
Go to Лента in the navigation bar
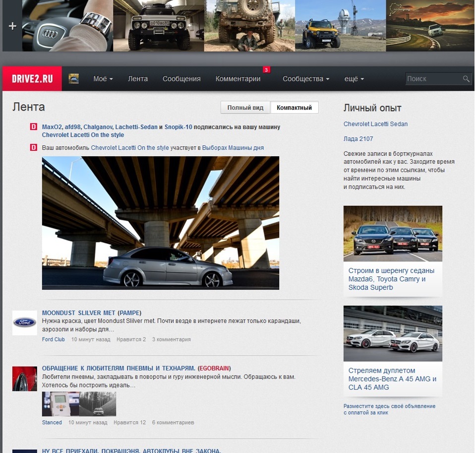[x=137, y=79]
